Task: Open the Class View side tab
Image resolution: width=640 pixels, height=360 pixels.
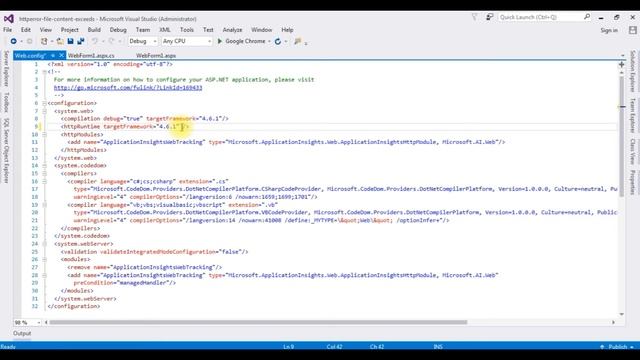Action: tap(632, 151)
